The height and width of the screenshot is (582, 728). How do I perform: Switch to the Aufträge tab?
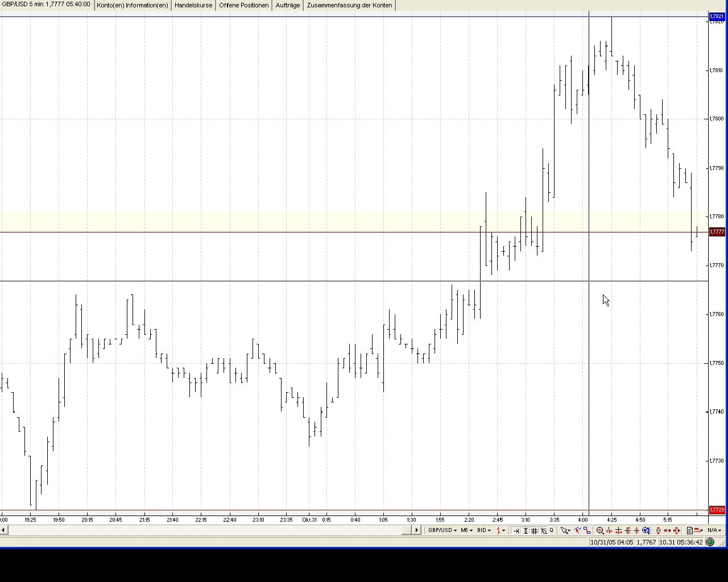[x=288, y=5]
